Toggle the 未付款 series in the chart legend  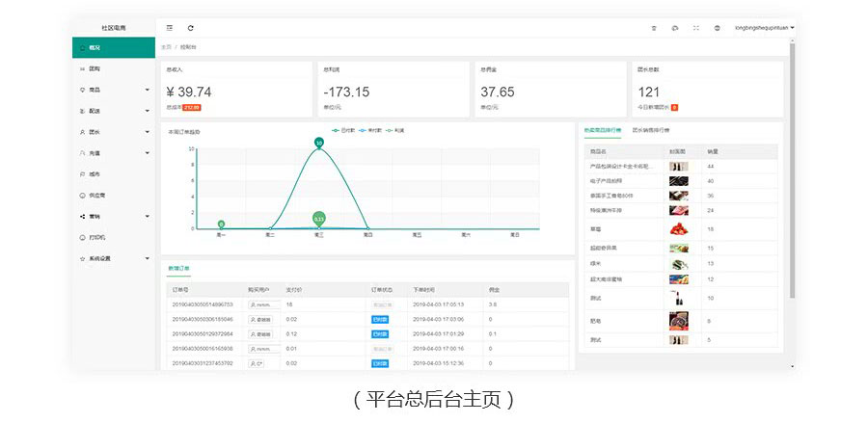[369, 130]
